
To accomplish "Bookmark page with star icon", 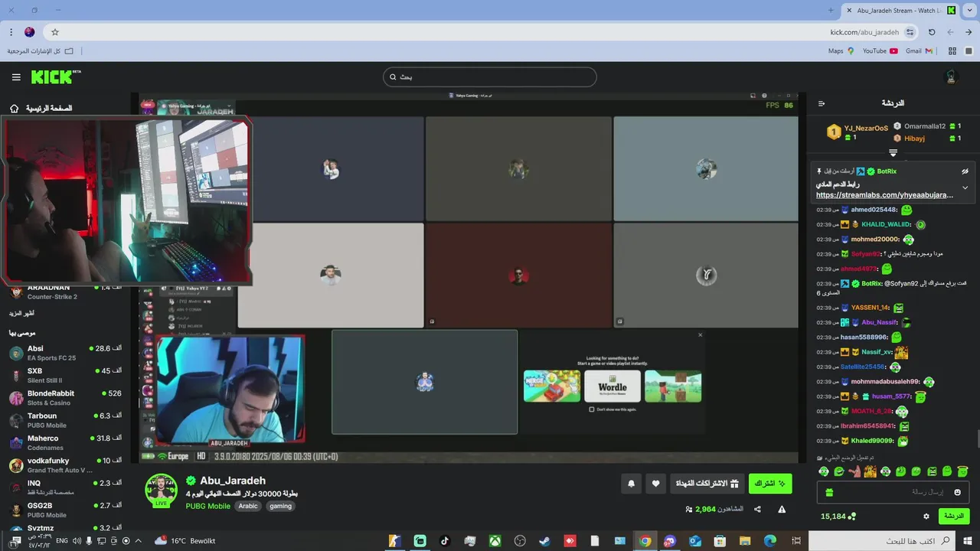I will point(54,32).
